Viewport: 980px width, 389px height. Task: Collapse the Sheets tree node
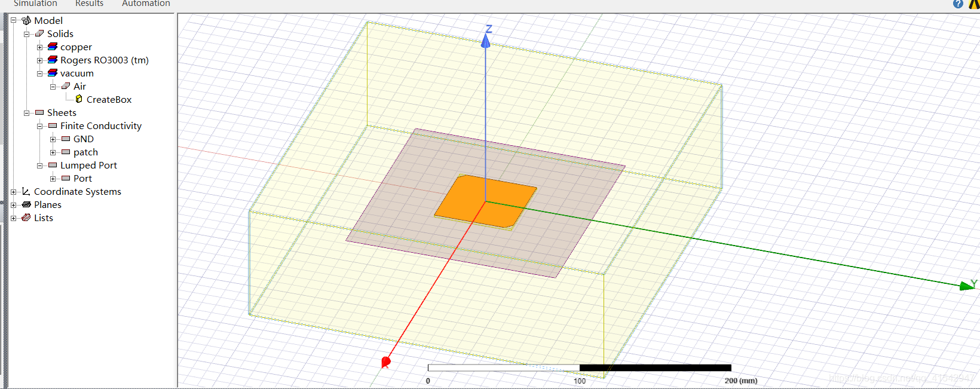tap(27, 112)
